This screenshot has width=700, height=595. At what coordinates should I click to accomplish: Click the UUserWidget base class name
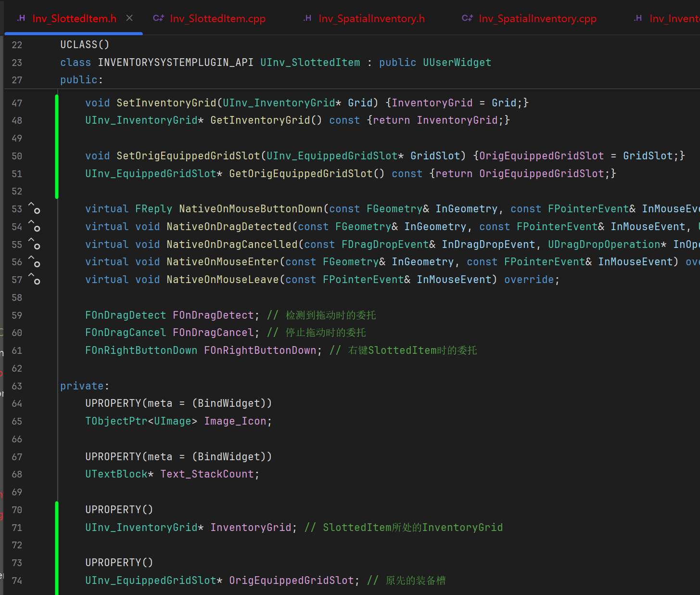[457, 63]
